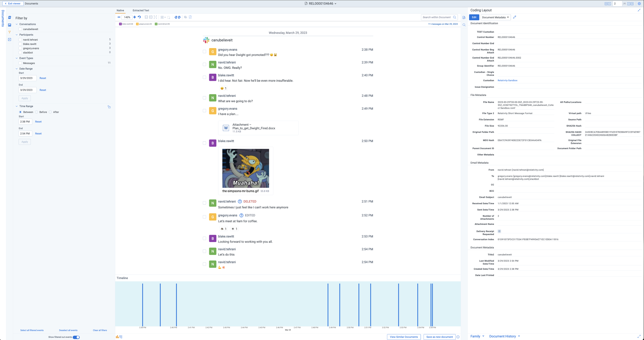Click the search-within-document magnifier icon near Coding Layout

(x=464, y=25)
